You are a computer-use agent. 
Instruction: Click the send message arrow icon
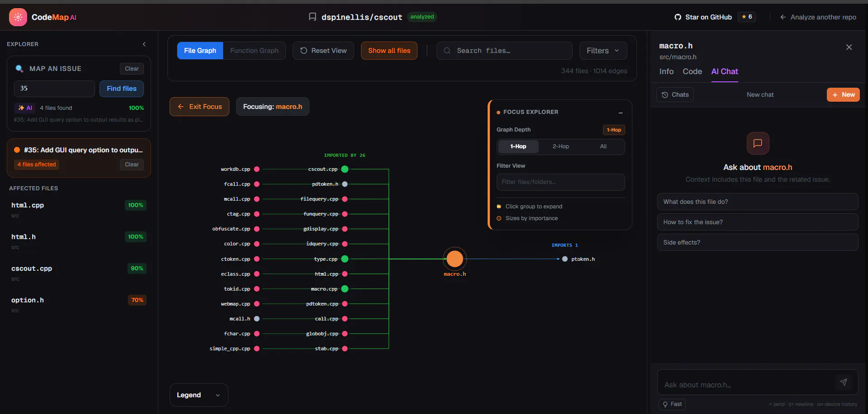tap(844, 382)
